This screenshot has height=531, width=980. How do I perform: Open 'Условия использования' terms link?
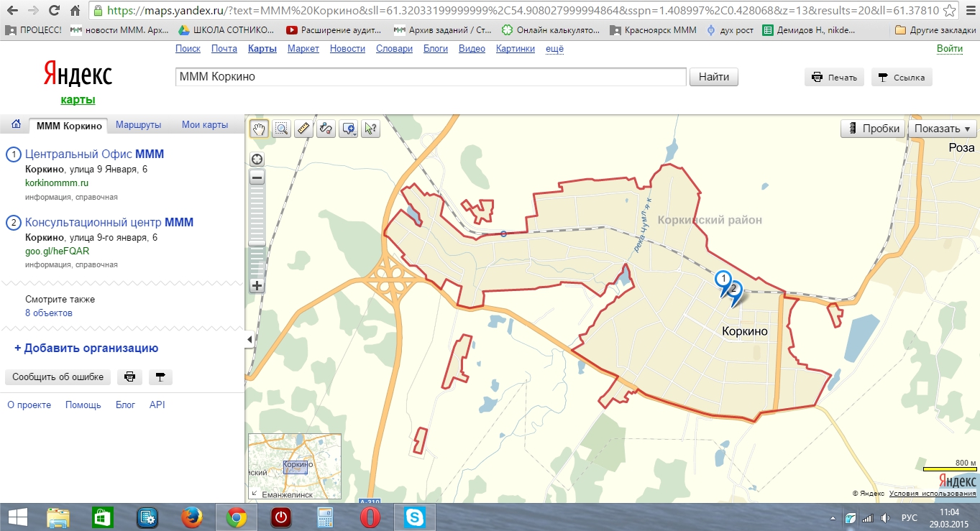click(x=933, y=494)
